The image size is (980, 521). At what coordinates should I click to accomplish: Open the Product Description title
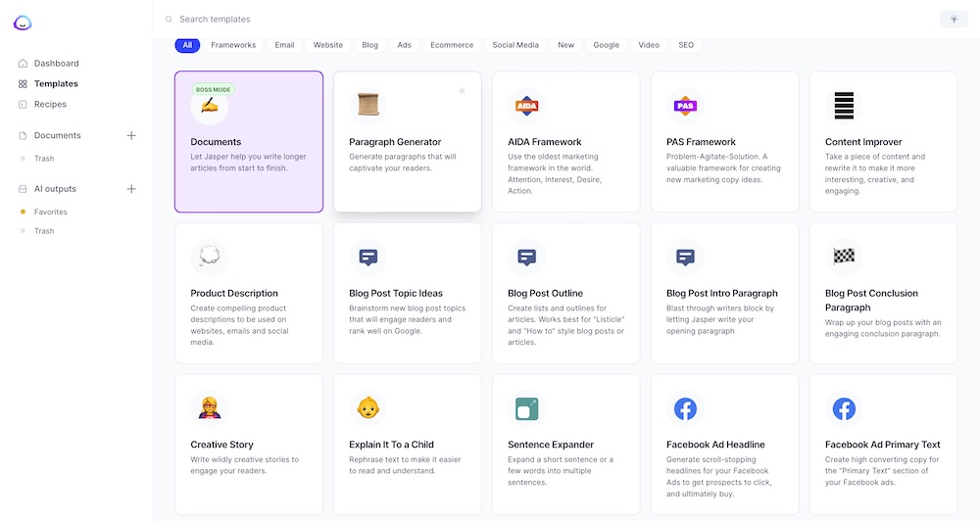[234, 293]
